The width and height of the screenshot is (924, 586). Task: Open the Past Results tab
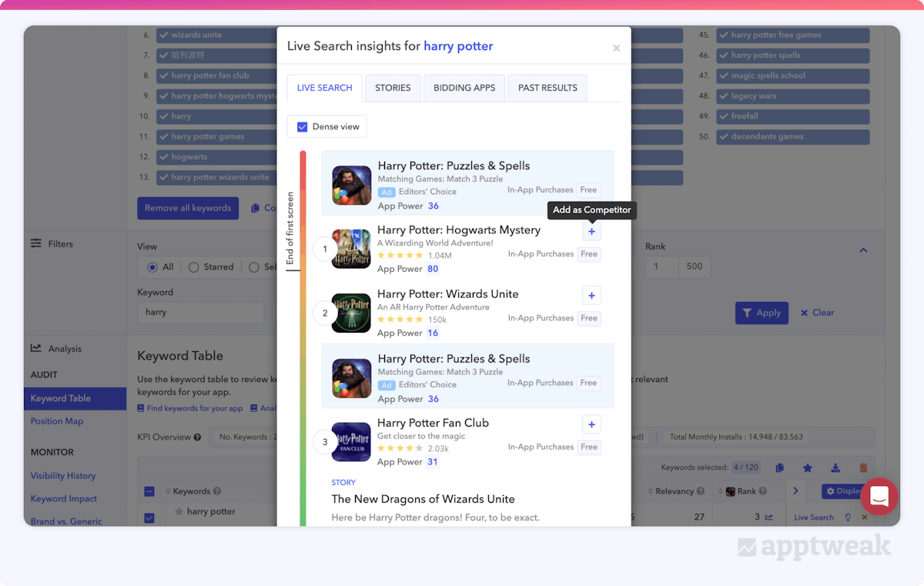tap(547, 88)
